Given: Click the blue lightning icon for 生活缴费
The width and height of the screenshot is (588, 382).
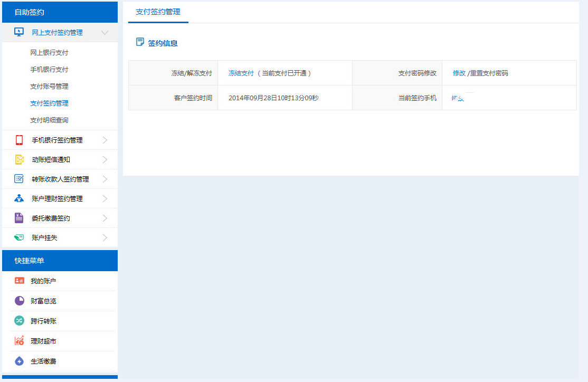Looking at the screenshot, I should pyautogui.click(x=20, y=361).
